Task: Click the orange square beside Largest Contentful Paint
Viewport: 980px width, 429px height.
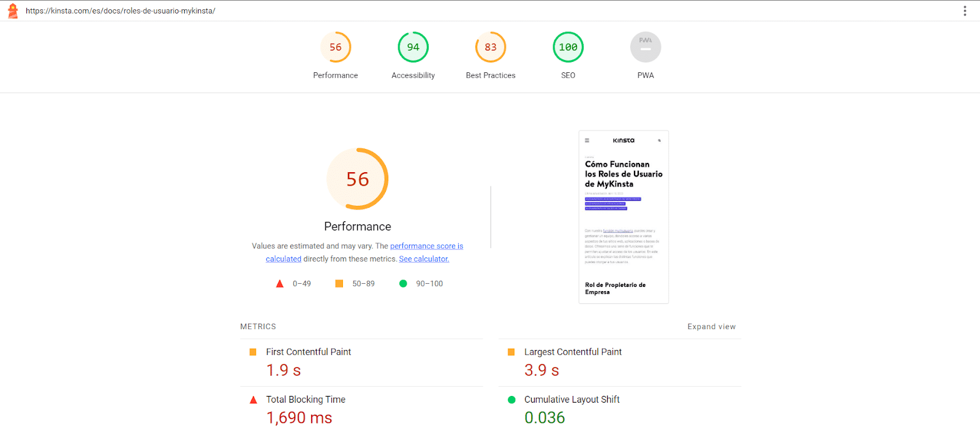Action: (x=511, y=352)
